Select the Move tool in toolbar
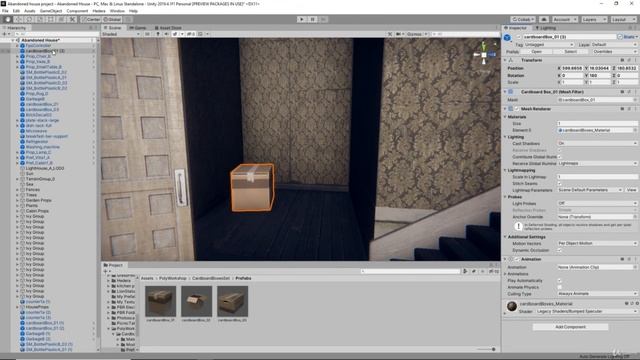 tap(18, 19)
